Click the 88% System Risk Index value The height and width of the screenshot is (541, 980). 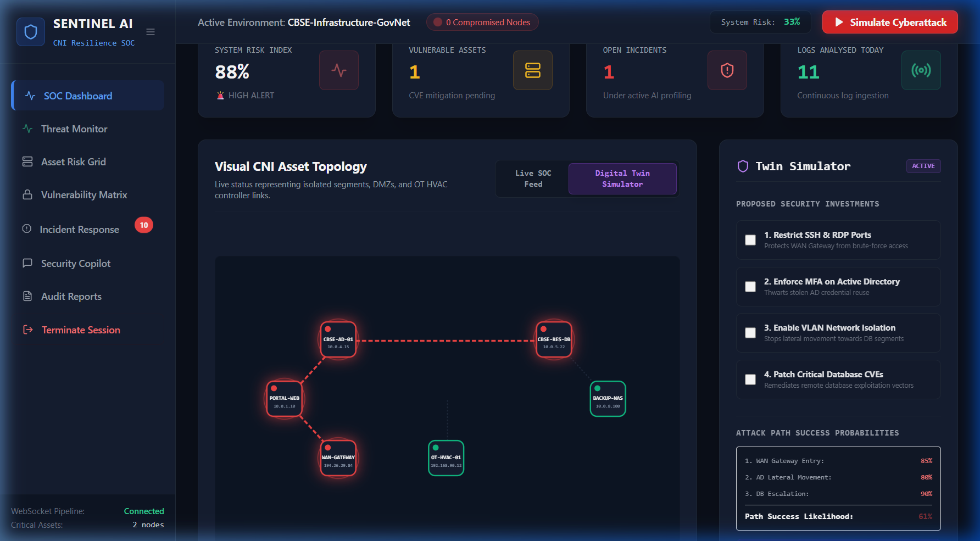[232, 72]
